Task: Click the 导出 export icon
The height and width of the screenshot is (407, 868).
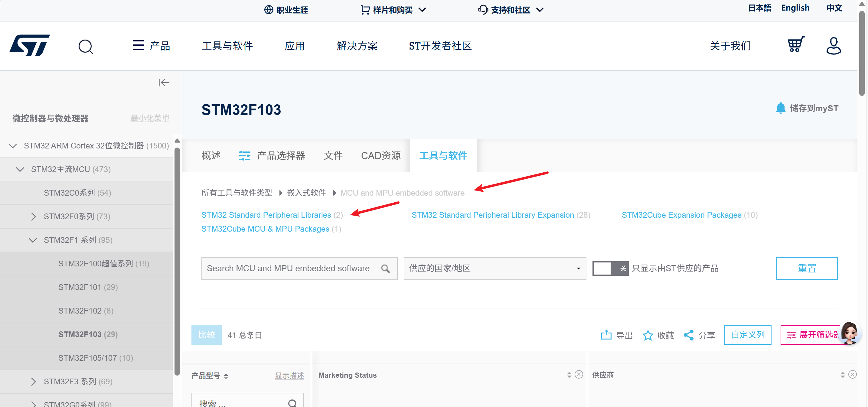Action: tap(606, 335)
